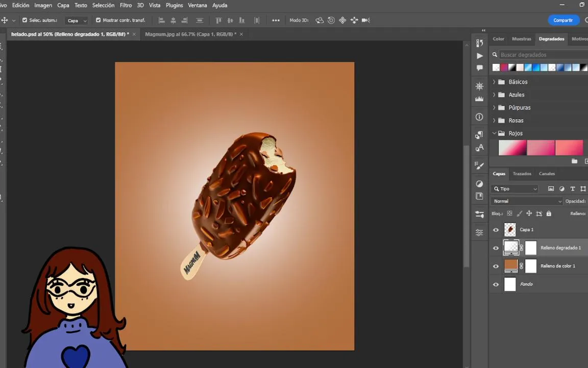Toggle Selec. autom. checkbox

click(x=24, y=20)
